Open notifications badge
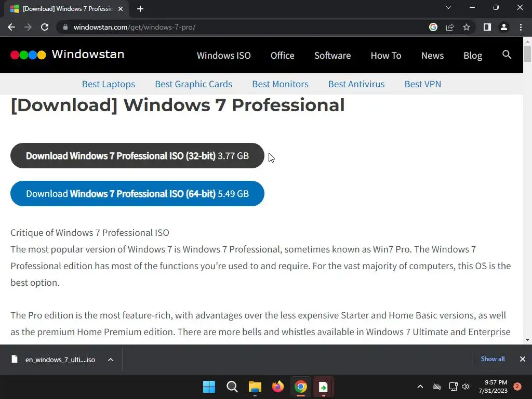This screenshot has width=532, height=399. pos(517,387)
